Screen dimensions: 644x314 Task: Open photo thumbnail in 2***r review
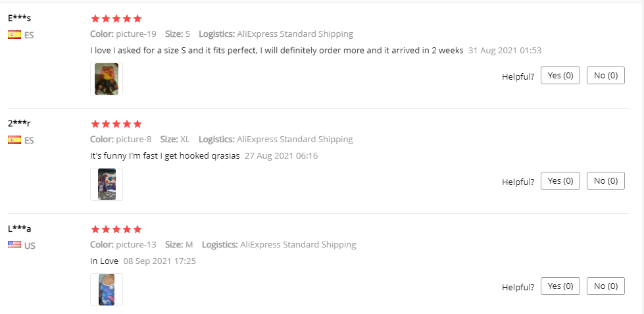107,184
